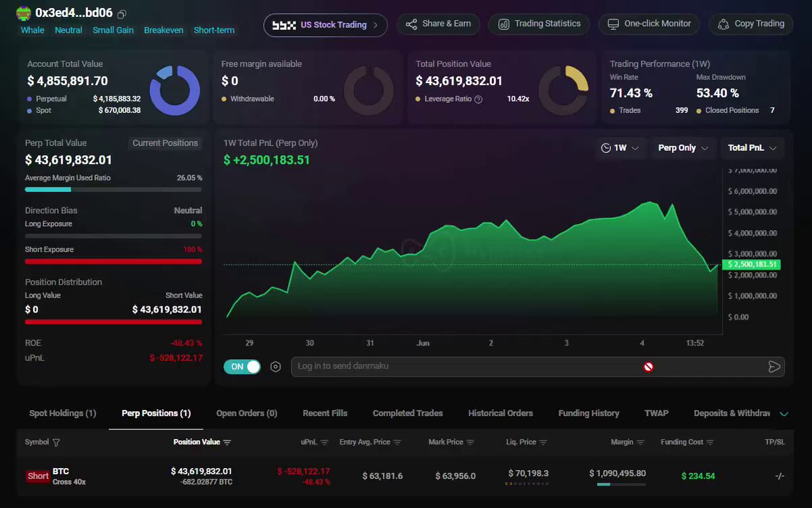Click the BBX logo in US Stock Trading
812x508 pixels.
[284, 25]
